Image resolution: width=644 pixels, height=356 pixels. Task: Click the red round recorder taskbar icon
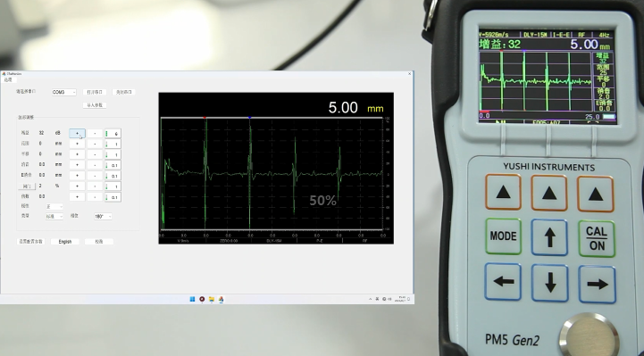(202, 299)
